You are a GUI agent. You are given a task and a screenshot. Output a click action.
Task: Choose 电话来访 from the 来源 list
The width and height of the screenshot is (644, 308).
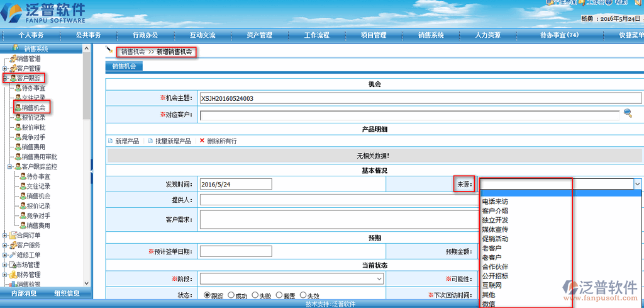point(495,202)
